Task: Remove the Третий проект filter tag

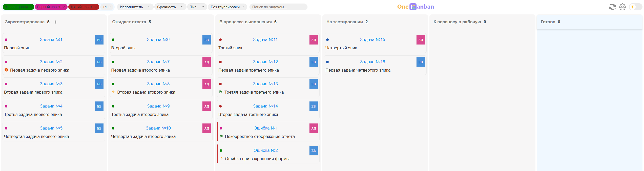Action: [96, 7]
